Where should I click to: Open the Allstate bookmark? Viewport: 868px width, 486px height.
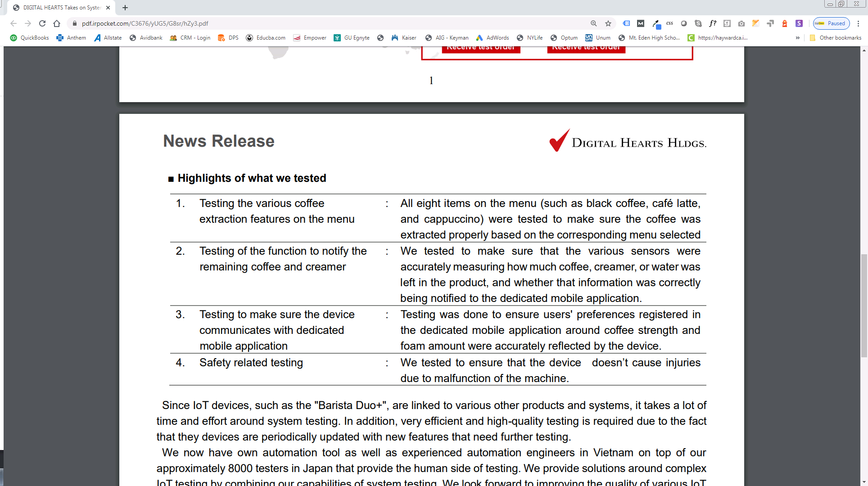108,38
